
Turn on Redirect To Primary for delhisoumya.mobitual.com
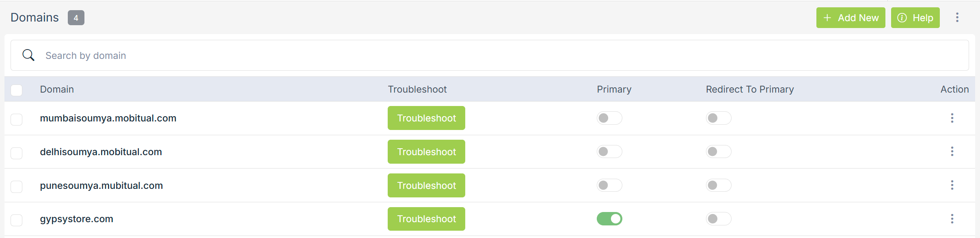pyautogui.click(x=718, y=151)
